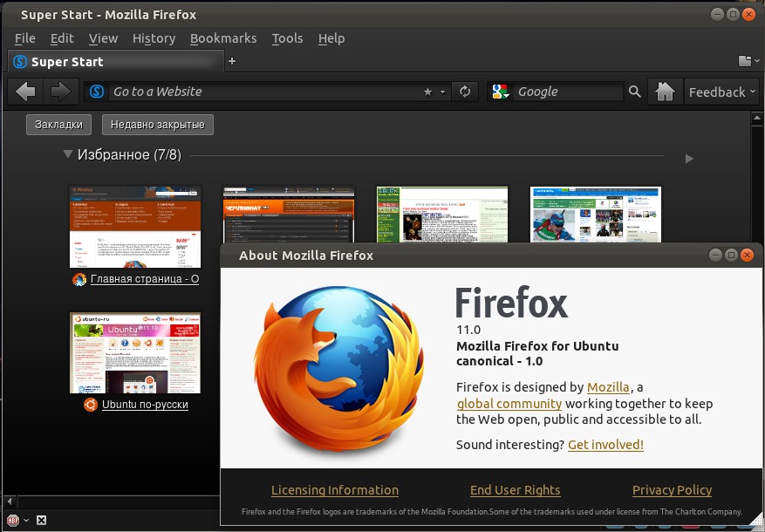
Task: Show next page of Избранное with right arrow
Action: (x=689, y=159)
